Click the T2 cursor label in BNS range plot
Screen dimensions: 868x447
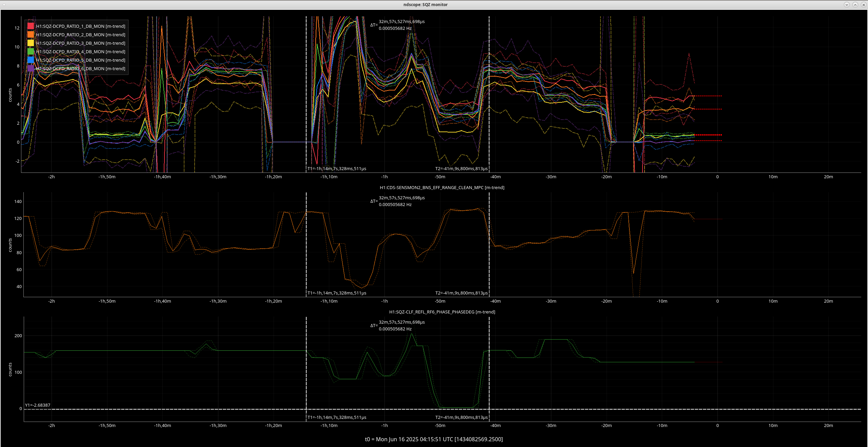pos(461,293)
